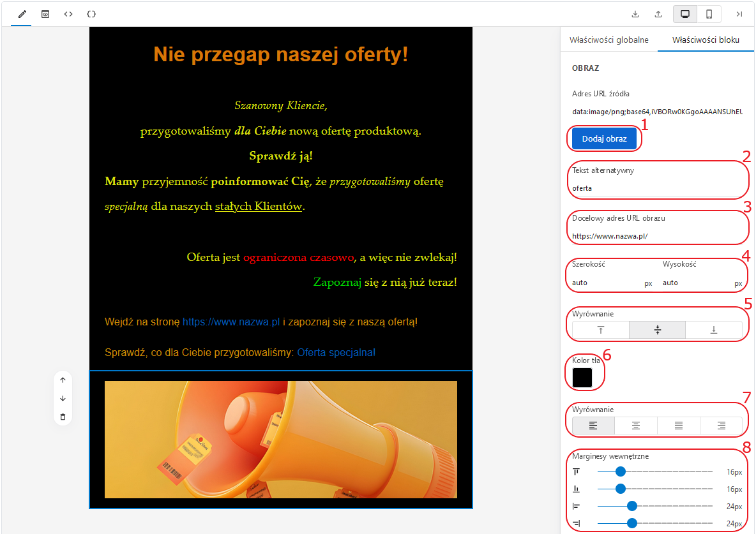Click the OBRAZ section heading
The image size is (756, 534).
point(586,68)
